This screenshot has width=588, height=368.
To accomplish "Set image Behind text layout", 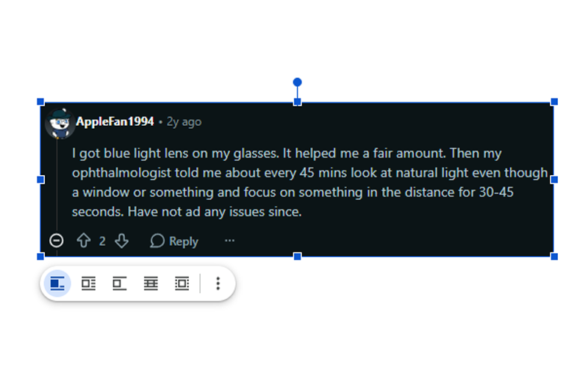I will [x=151, y=283].
